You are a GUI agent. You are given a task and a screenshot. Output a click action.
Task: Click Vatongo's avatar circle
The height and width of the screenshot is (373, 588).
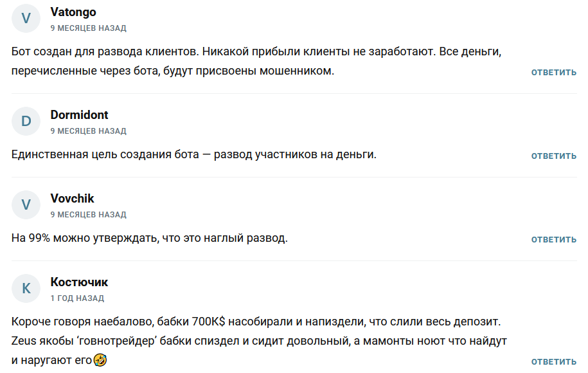coord(26,19)
